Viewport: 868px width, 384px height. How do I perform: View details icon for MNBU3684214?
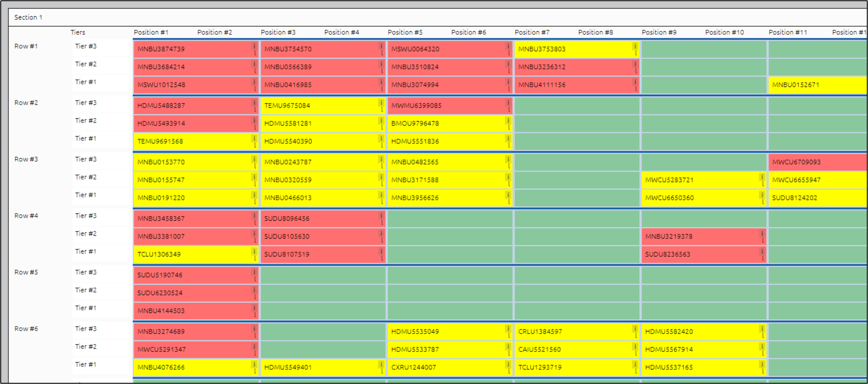tap(255, 64)
